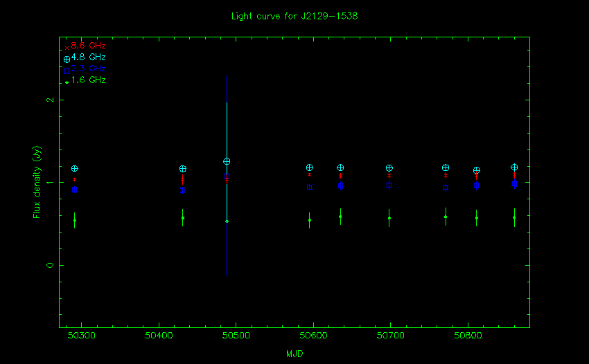Click the x-axis tick label "50300"
The width and height of the screenshot is (589, 364).
82,336
